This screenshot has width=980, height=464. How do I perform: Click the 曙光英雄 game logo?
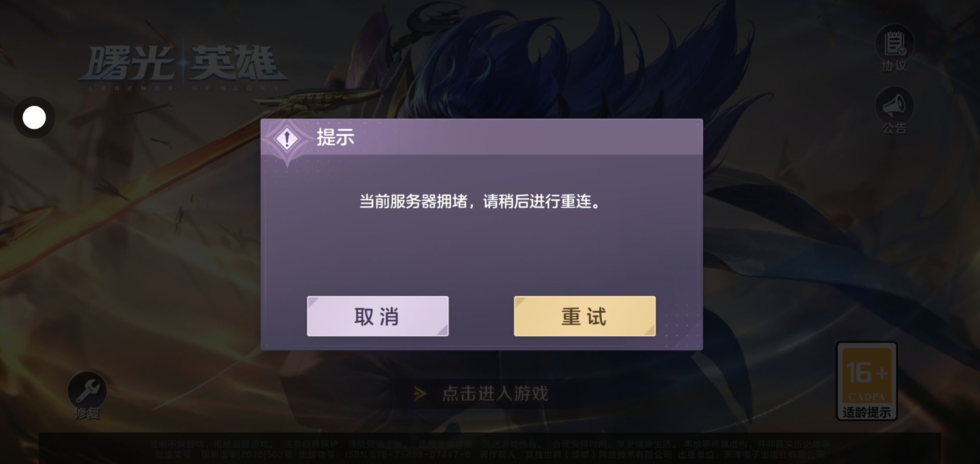pyautogui.click(x=183, y=64)
